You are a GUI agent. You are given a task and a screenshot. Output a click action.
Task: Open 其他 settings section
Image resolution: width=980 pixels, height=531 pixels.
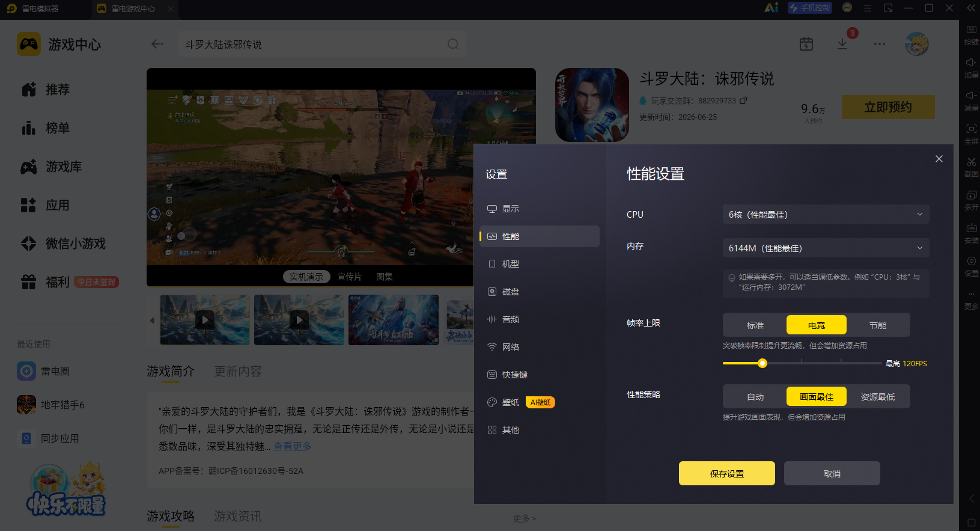[x=540, y=430]
